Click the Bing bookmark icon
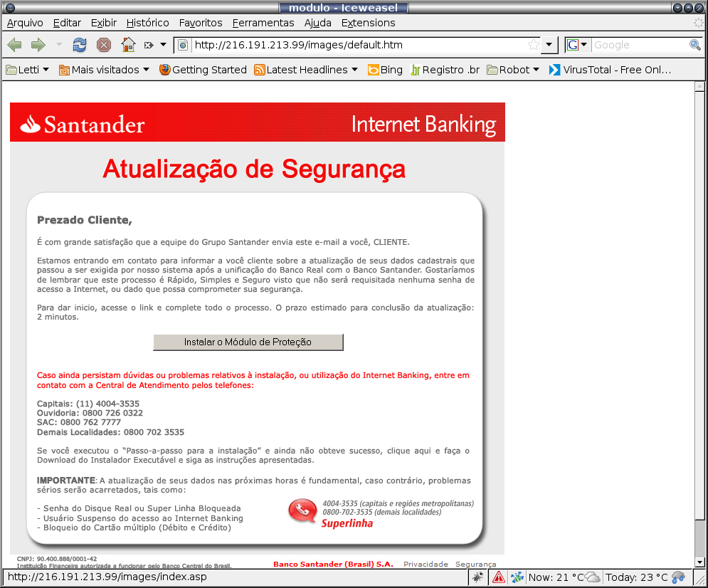Image resolution: width=708 pixels, height=588 pixels. click(x=374, y=70)
